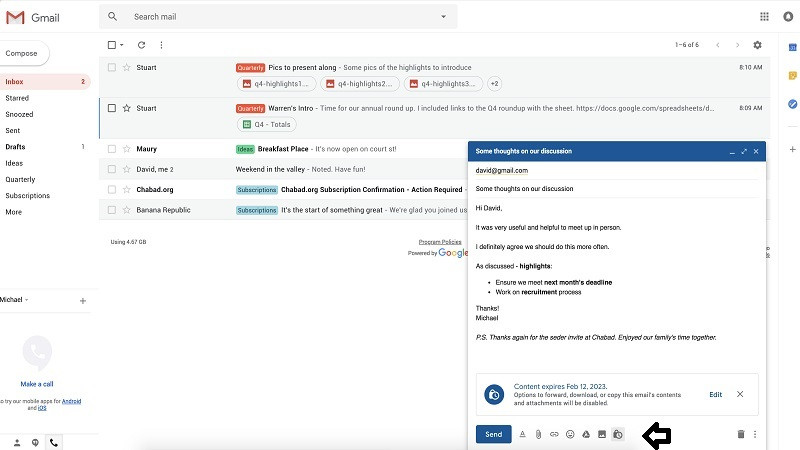Select the Pics to present along email checkbox
The image size is (800, 450).
click(x=112, y=67)
